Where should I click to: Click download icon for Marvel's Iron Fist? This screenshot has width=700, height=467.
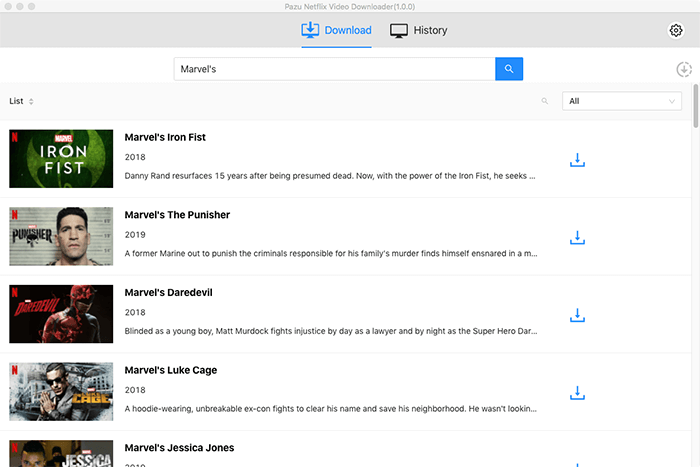(x=577, y=160)
